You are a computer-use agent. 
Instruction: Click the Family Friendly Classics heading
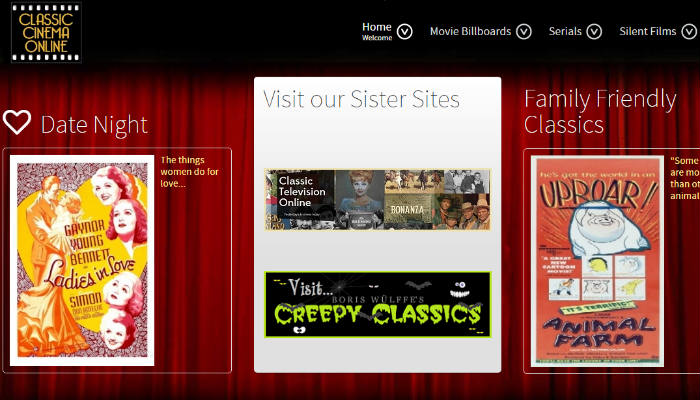point(600,111)
